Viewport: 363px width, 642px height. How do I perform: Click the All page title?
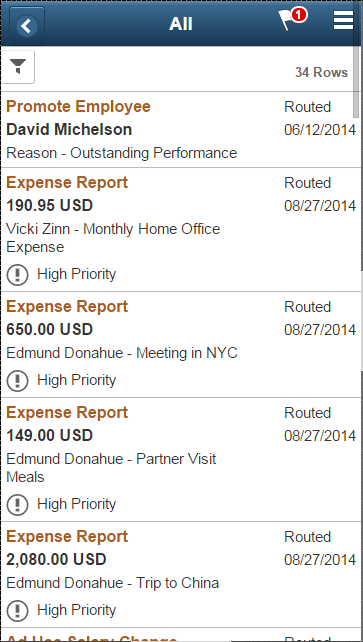point(181,24)
